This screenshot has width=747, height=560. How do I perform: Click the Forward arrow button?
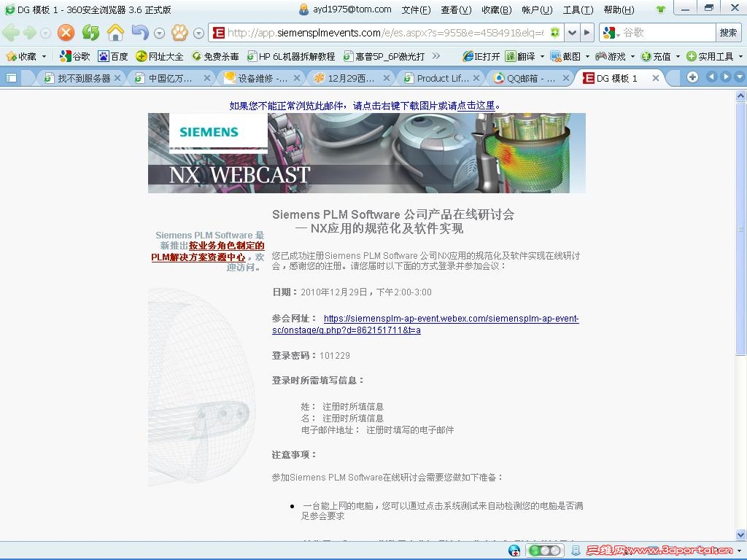click(29, 32)
